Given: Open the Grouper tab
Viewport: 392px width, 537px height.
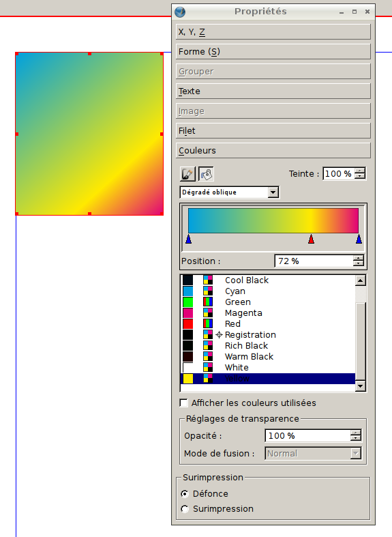Looking at the screenshot, I should coord(273,72).
